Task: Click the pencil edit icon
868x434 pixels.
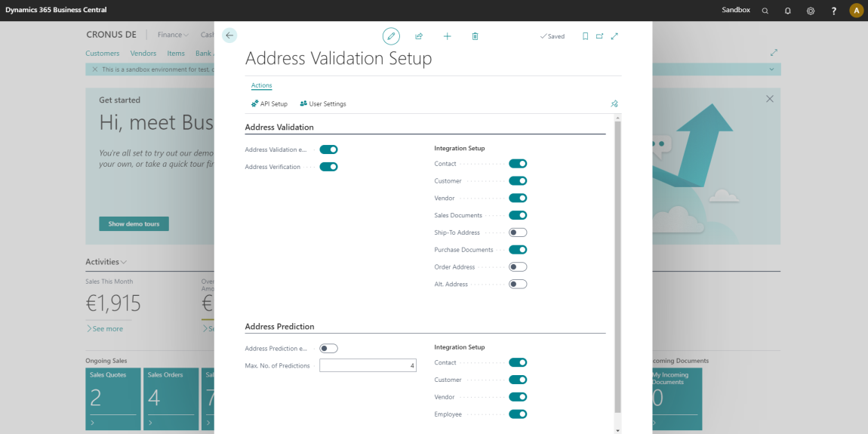Action: point(391,36)
